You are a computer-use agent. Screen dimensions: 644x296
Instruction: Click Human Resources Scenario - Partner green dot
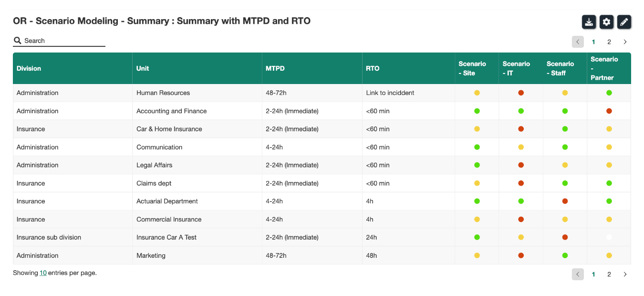609,93
